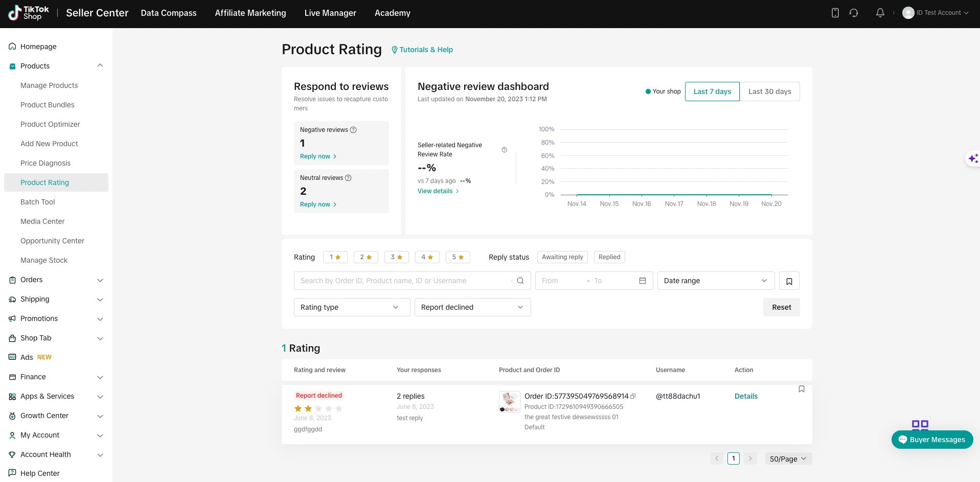980x482 pixels.
Task: Click the mobile phone icon in header
Action: coord(835,13)
